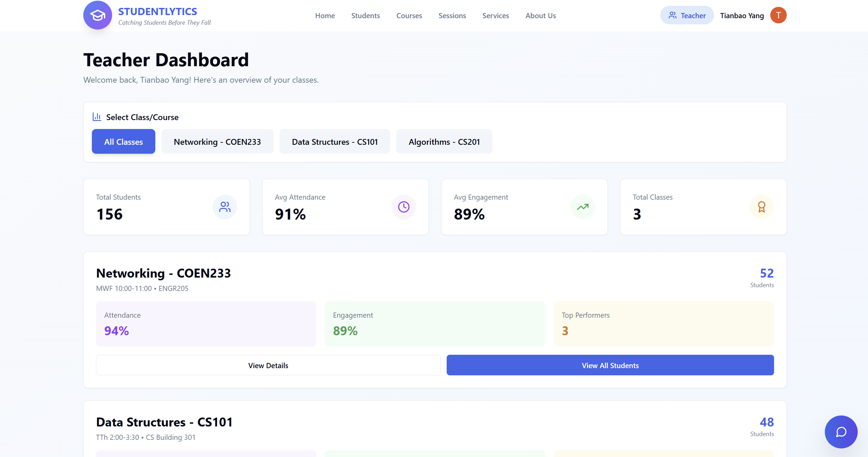Click the Studentlytics graduation cap logo

[x=98, y=15]
